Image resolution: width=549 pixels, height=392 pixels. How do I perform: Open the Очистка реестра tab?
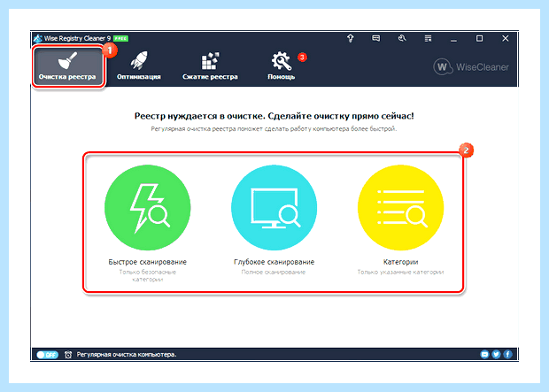(69, 66)
